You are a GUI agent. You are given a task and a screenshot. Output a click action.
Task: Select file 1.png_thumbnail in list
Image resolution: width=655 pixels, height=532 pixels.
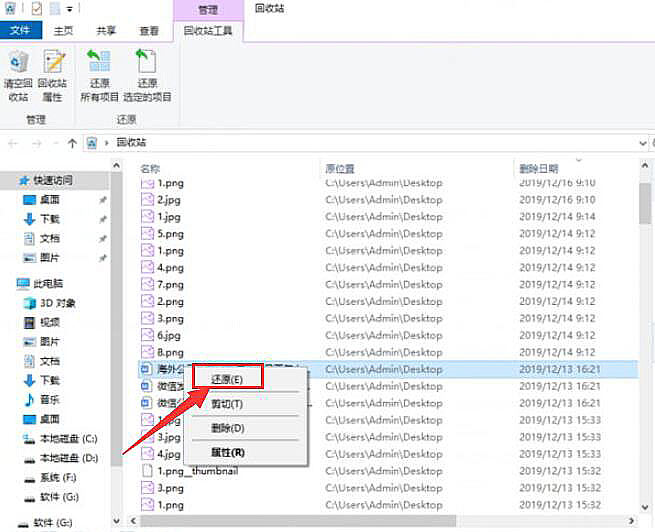pos(198,471)
